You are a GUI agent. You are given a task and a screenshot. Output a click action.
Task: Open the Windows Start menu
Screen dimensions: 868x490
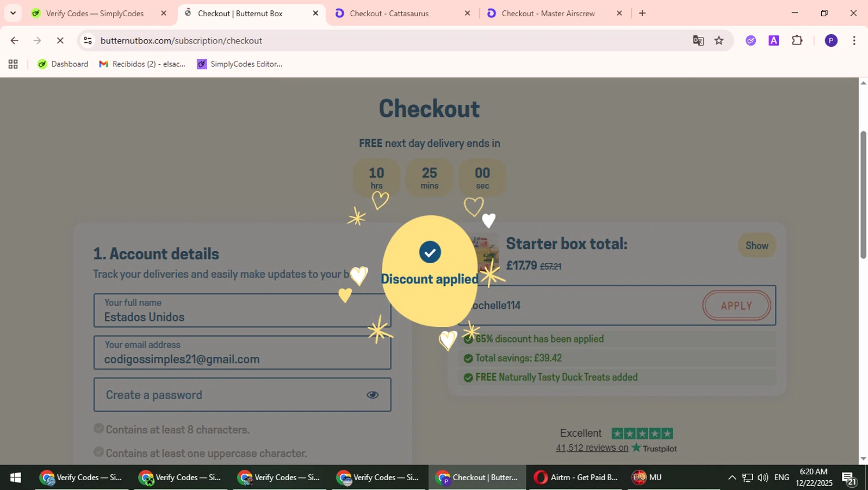tap(16, 478)
